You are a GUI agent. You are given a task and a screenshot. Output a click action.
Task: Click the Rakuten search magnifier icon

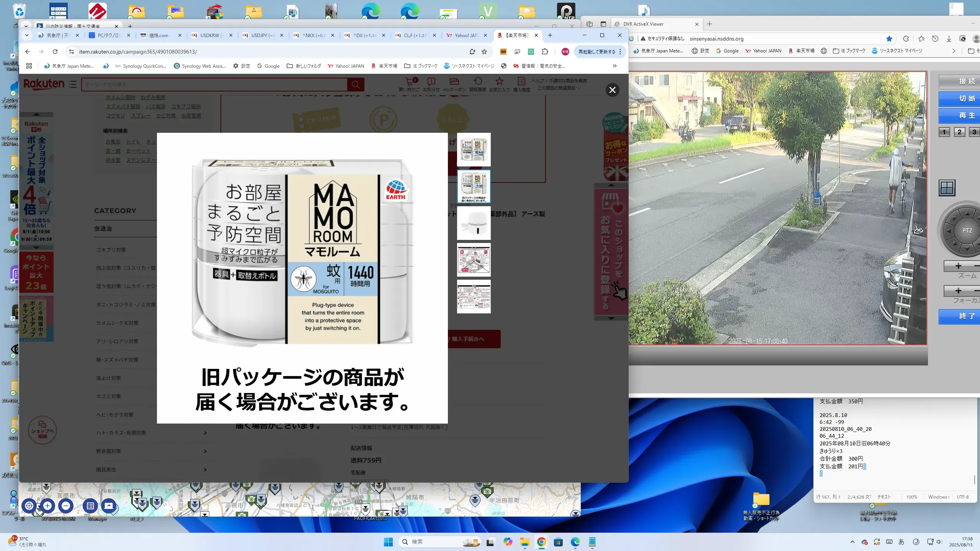tap(355, 85)
